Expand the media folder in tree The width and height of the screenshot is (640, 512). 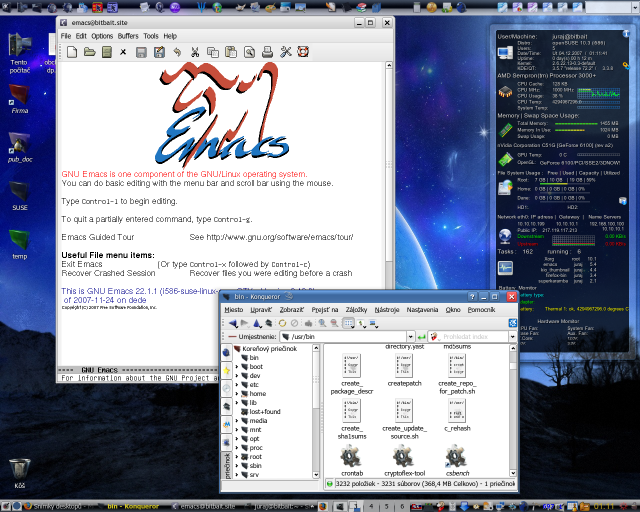pos(237,421)
